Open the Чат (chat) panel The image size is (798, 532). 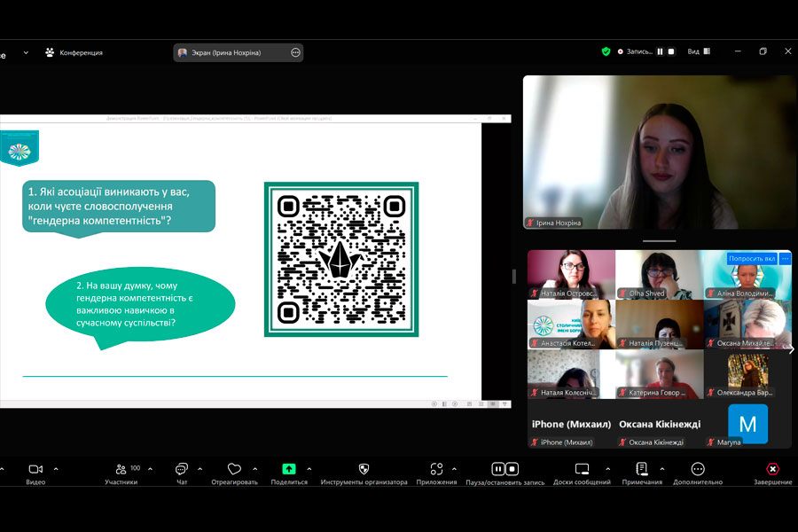tap(181, 469)
